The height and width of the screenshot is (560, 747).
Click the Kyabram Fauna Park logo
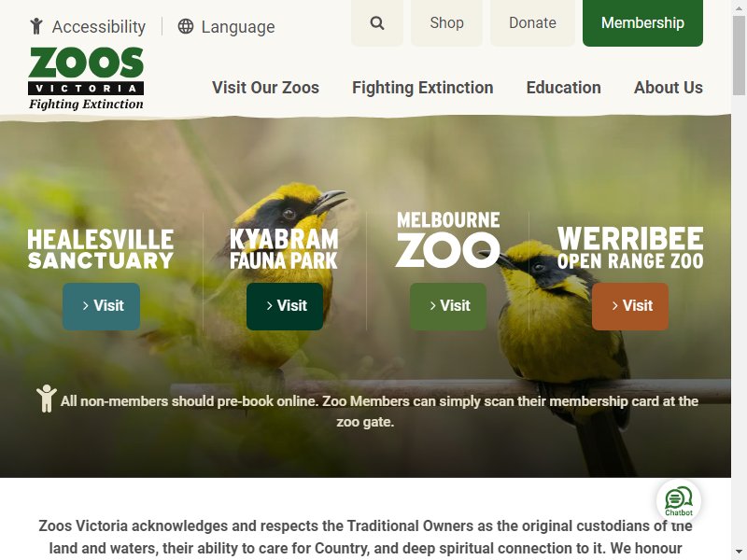284,249
